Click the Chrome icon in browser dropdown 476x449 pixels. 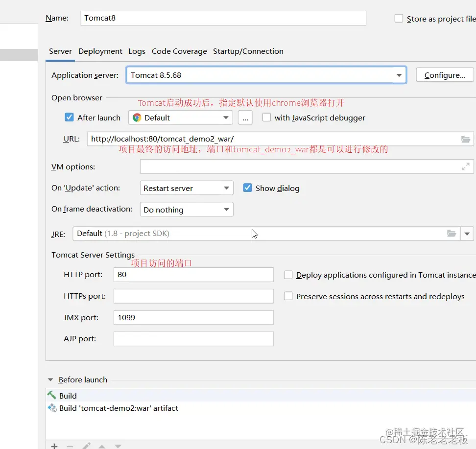point(137,118)
